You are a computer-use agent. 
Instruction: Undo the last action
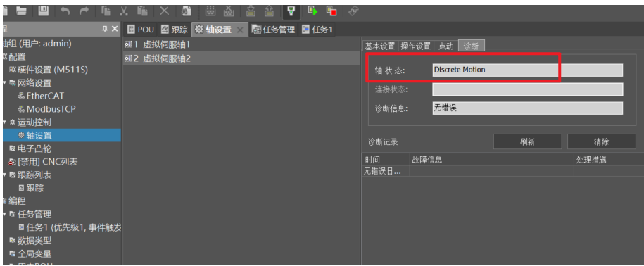coord(65,11)
